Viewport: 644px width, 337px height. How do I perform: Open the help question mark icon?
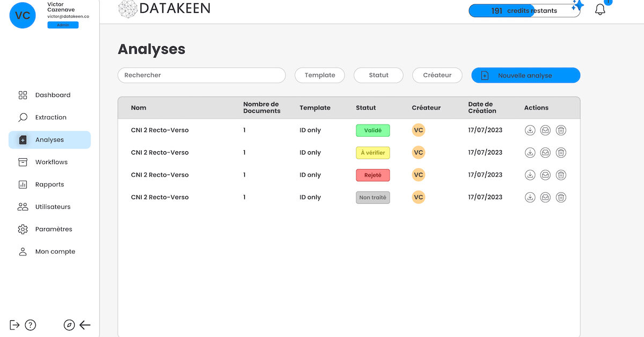(30, 325)
